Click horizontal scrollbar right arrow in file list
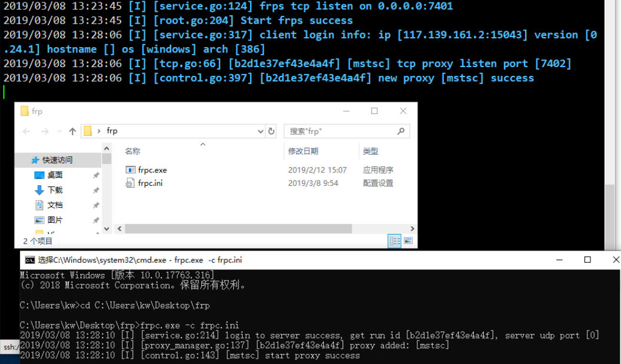Viewport: 621px width, 364px height. click(x=412, y=229)
